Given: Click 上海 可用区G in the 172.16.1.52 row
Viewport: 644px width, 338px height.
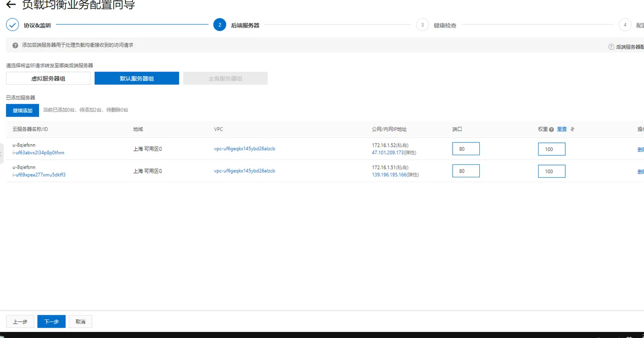Looking at the screenshot, I should (148, 149).
